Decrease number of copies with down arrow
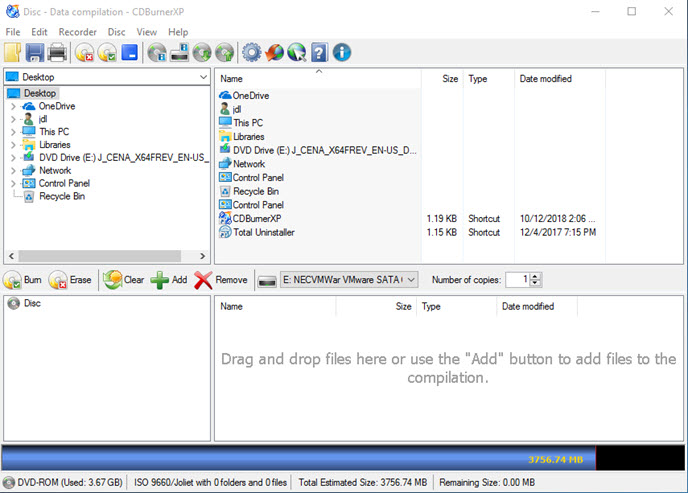 (x=535, y=283)
